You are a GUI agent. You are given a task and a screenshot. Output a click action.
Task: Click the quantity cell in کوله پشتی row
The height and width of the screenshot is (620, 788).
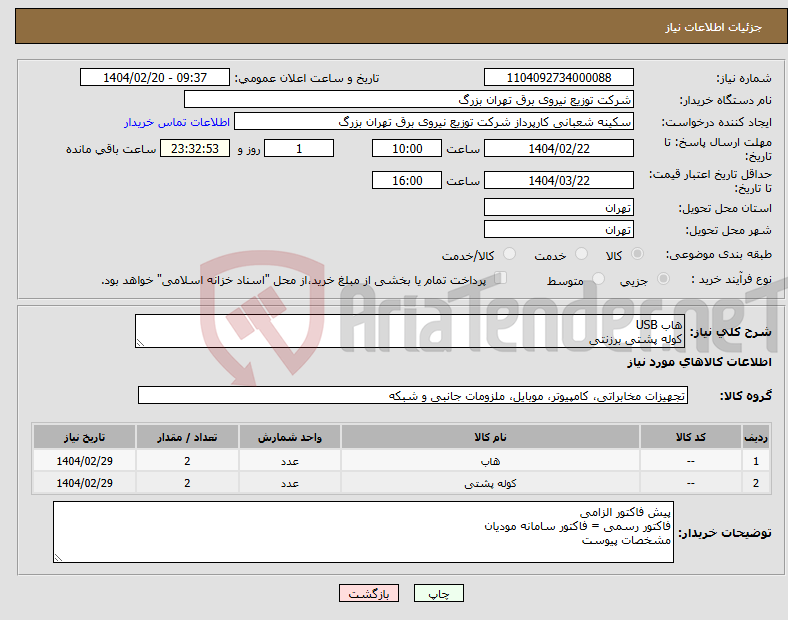point(187,483)
